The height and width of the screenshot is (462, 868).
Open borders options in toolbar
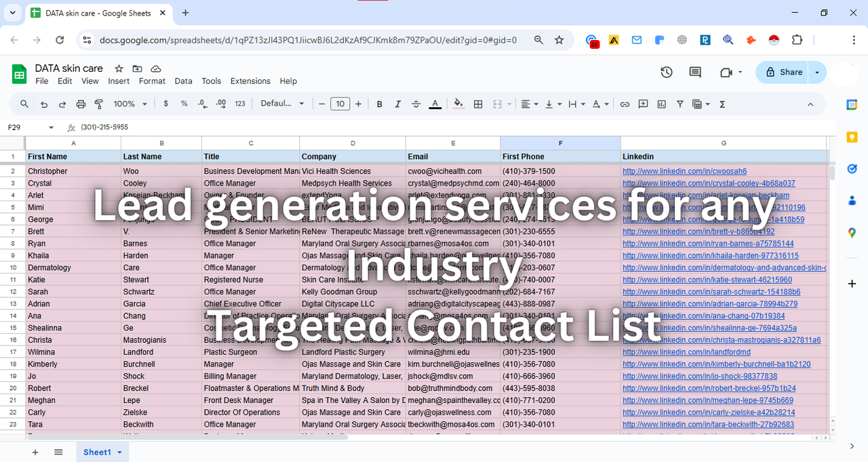[x=478, y=104]
